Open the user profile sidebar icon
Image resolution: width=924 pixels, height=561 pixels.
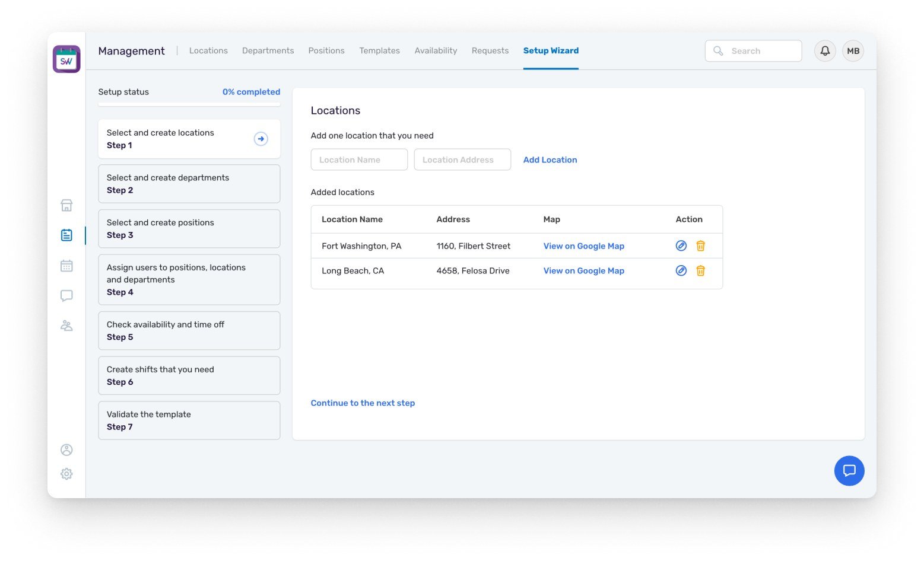(x=66, y=450)
